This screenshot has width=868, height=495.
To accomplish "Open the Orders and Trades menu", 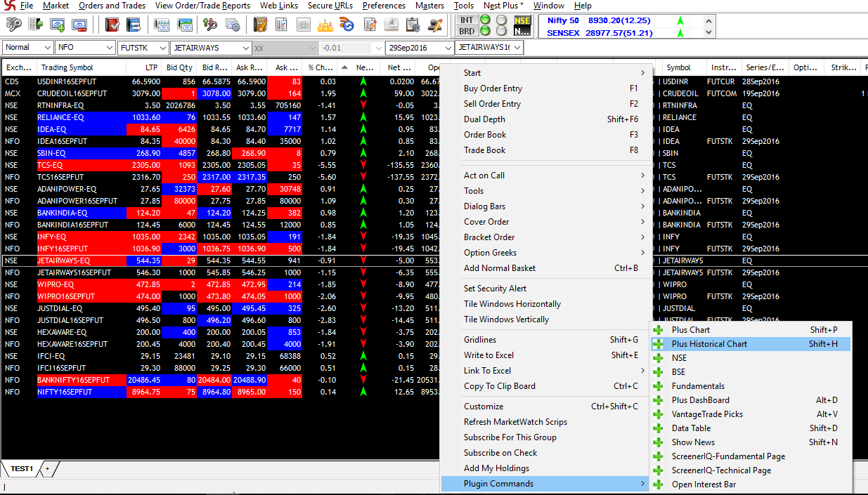I will (x=112, y=6).
